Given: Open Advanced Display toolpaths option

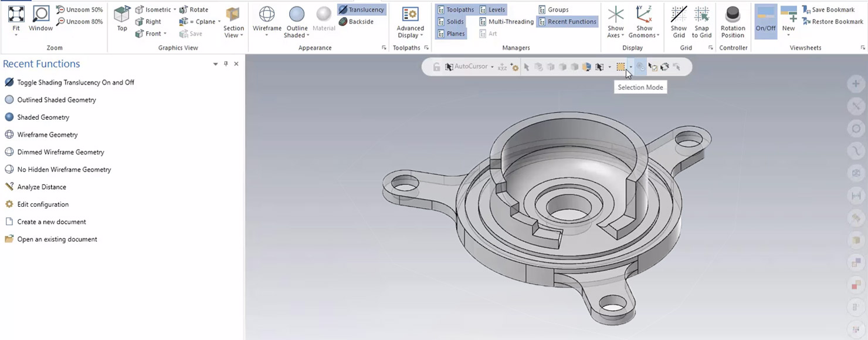Looking at the screenshot, I should 410,15.
